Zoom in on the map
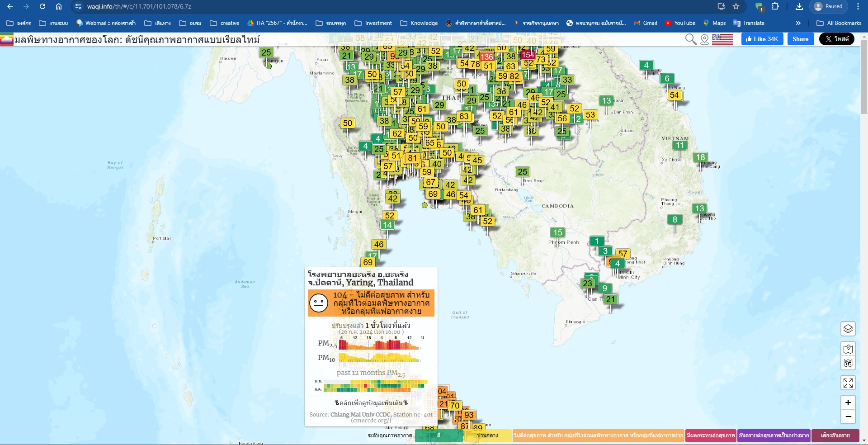The width and height of the screenshot is (868, 445). coord(848,402)
